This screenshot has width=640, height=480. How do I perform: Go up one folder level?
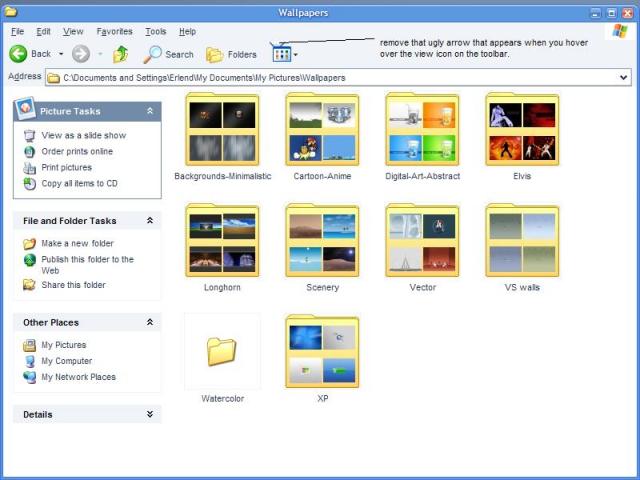click(x=120, y=54)
